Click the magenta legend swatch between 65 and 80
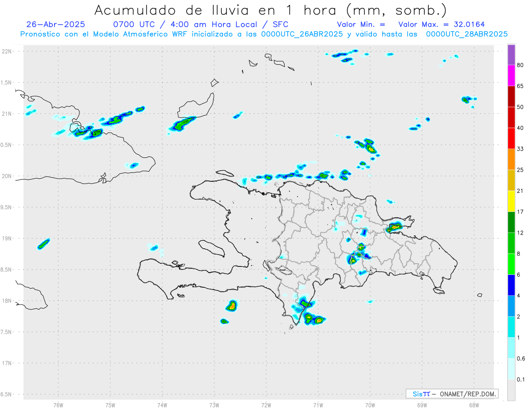Screen dimensions: 532x411 511,75
